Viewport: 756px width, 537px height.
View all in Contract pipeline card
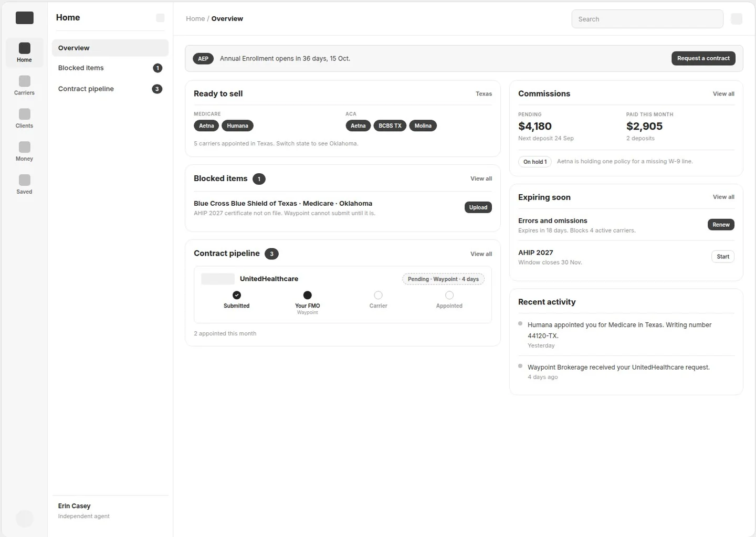[x=481, y=254]
